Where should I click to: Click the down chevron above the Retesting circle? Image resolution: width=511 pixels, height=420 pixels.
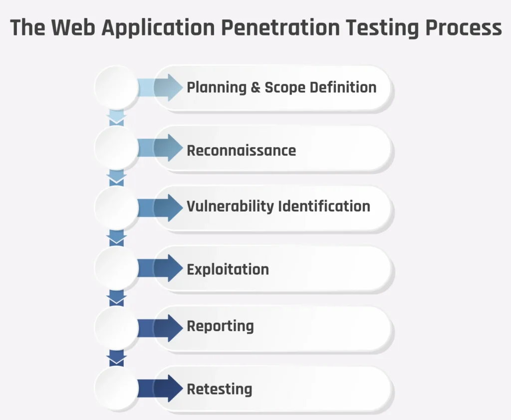[x=116, y=359]
